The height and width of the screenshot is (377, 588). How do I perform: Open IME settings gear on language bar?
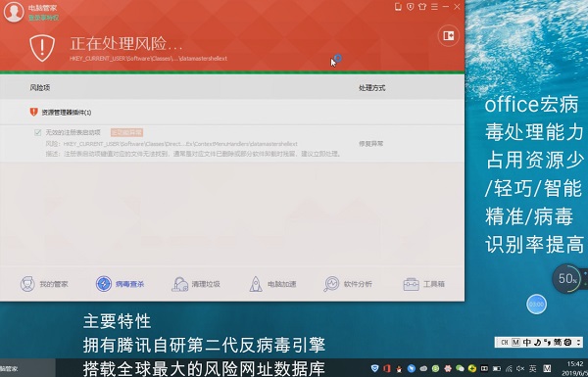(567, 342)
